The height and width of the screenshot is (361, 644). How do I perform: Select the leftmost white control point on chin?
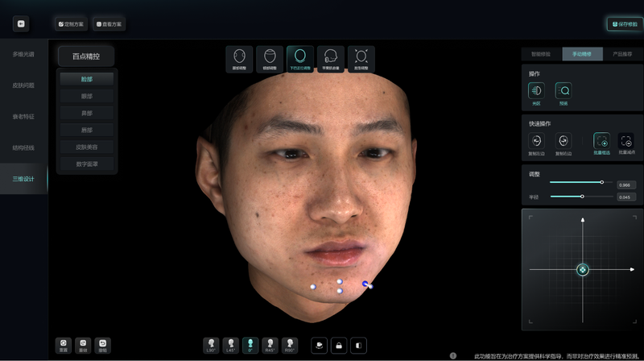[x=313, y=287]
